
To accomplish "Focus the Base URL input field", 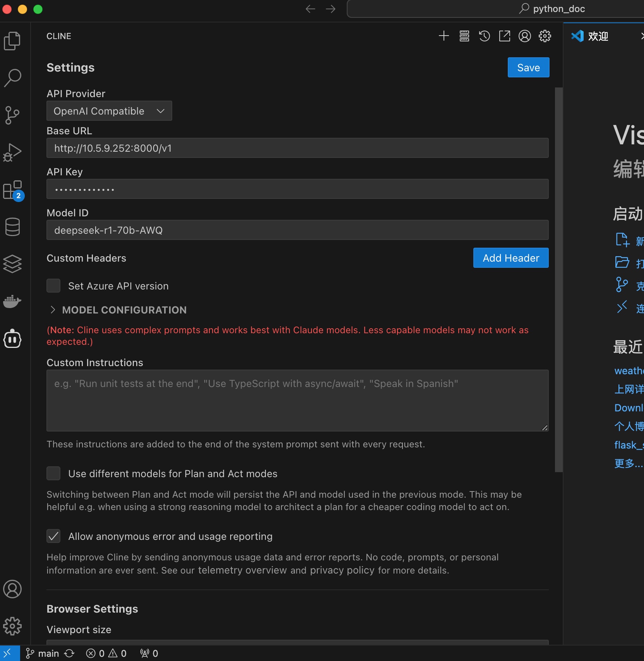I will [297, 148].
